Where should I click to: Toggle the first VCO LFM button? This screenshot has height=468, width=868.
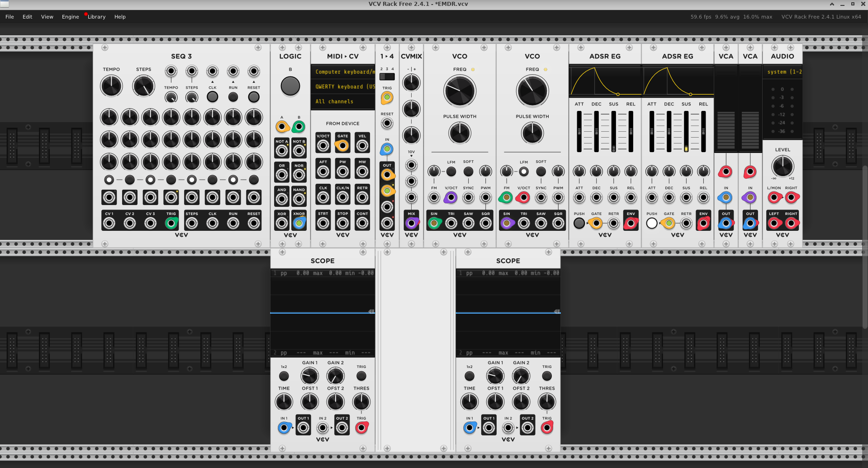tap(451, 172)
